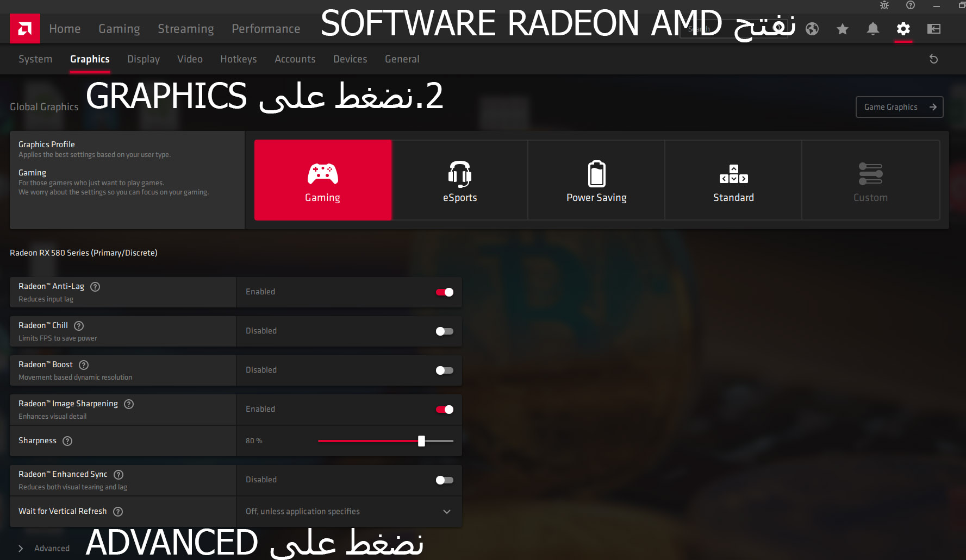
Task: Click the Global Graphics heading
Action: (x=44, y=107)
